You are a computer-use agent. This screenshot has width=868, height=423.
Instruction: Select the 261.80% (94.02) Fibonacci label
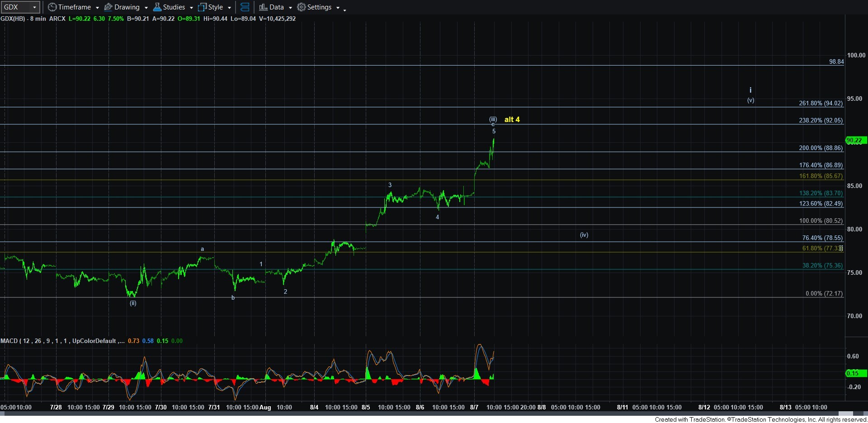(821, 103)
